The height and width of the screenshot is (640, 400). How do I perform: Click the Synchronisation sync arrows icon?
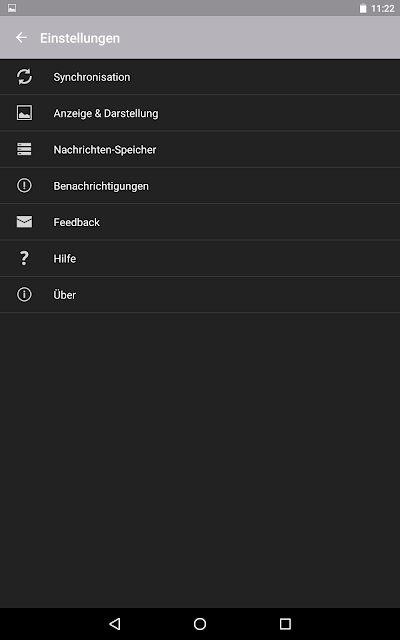coord(24,77)
